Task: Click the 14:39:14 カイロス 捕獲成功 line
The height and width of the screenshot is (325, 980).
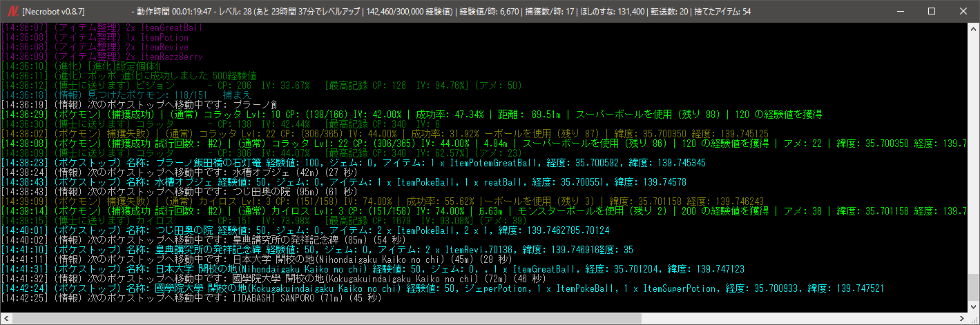Action: coord(483,211)
